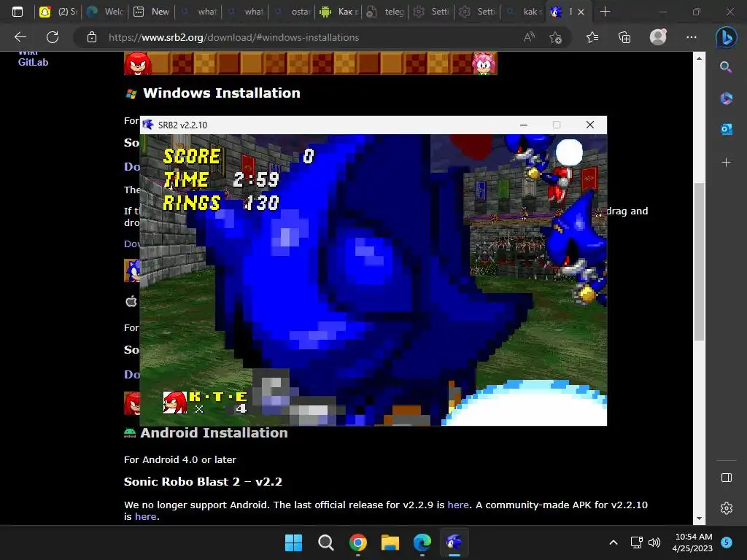
Task: Open the Windows Start menu
Action: click(293, 542)
